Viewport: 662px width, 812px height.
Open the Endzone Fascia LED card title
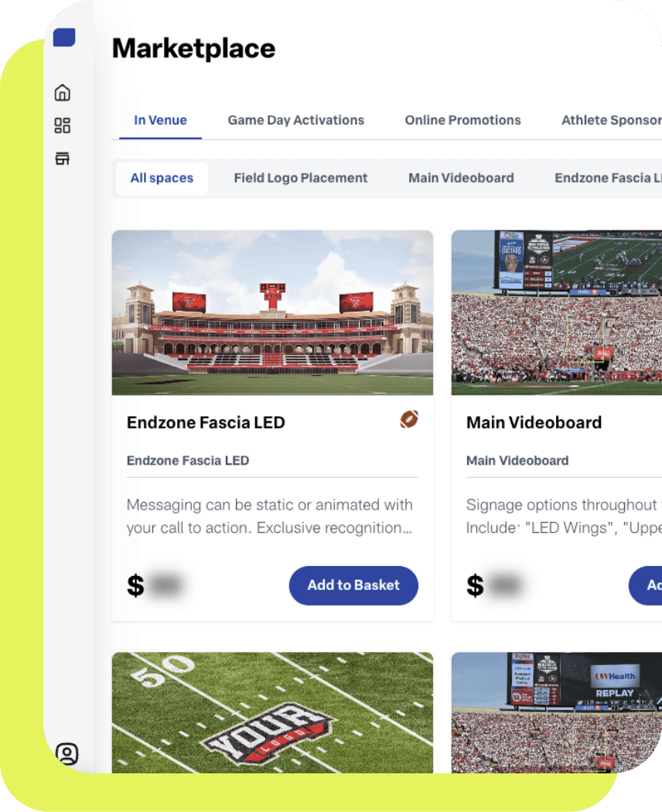(x=206, y=422)
